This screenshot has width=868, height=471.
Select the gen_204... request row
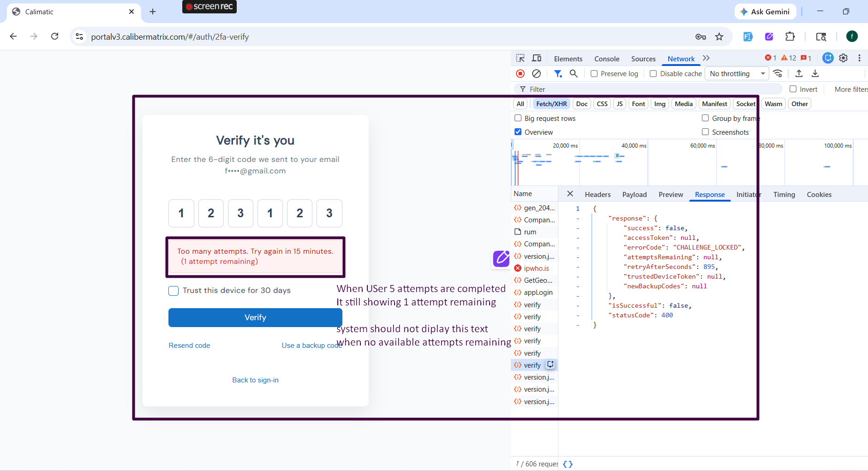[x=534, y=208]
